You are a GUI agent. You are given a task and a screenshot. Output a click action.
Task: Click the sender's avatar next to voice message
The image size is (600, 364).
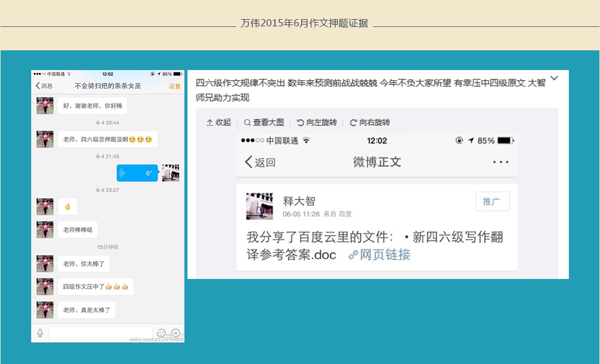tap(171, 173)
